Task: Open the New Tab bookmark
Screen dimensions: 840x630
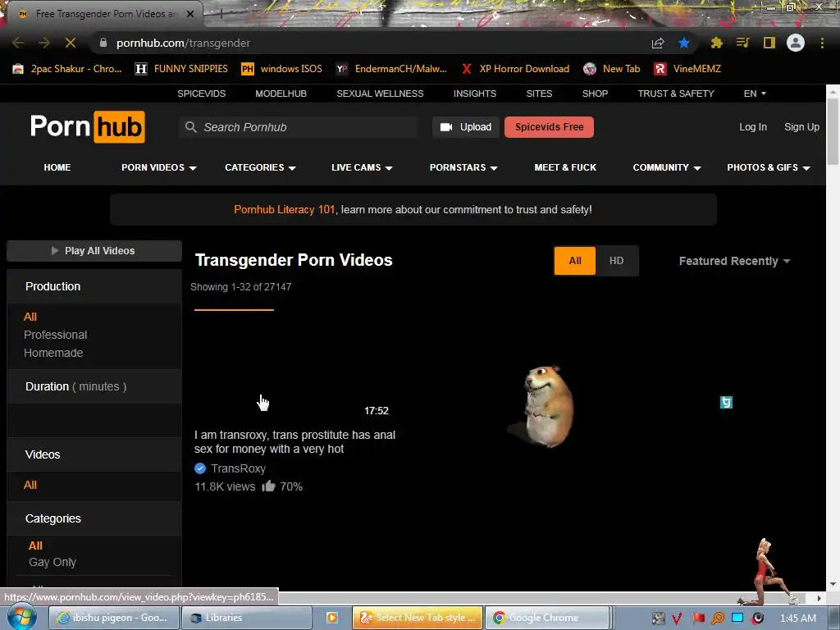Action: pos(611,69)
